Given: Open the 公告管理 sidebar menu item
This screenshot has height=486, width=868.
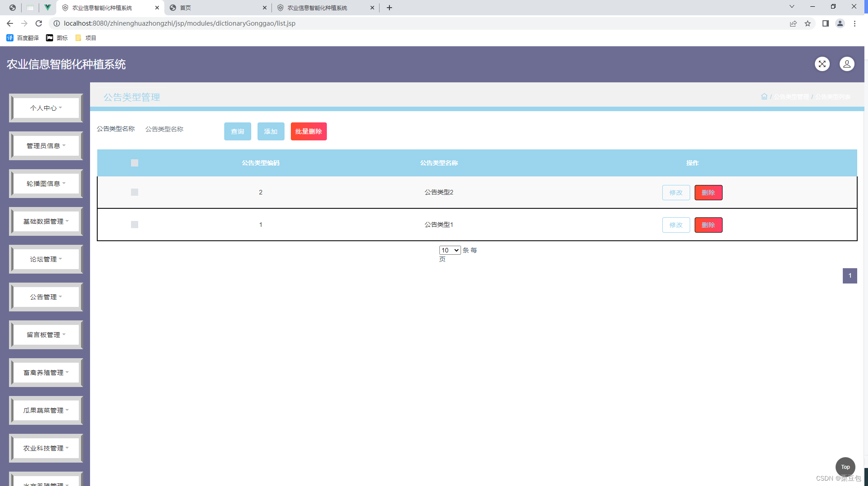Looking at the screenshot, I should point(46,297).
